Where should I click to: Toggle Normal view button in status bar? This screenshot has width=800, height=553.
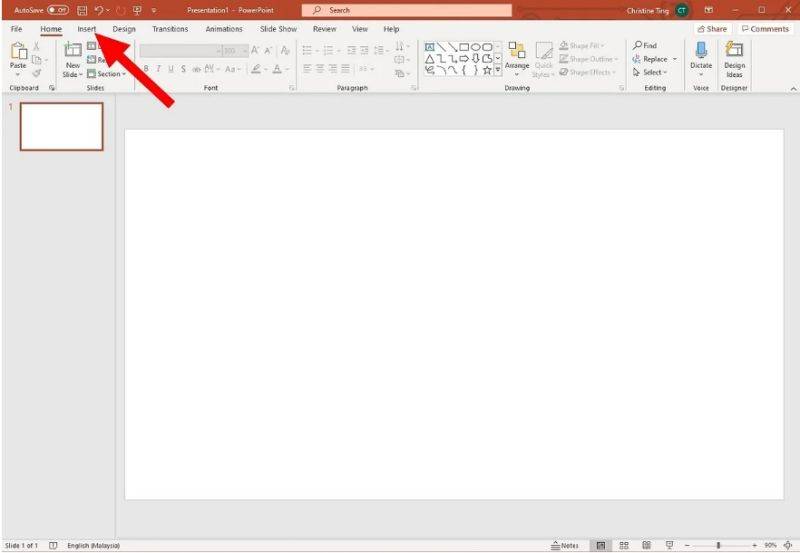point(600,545)
